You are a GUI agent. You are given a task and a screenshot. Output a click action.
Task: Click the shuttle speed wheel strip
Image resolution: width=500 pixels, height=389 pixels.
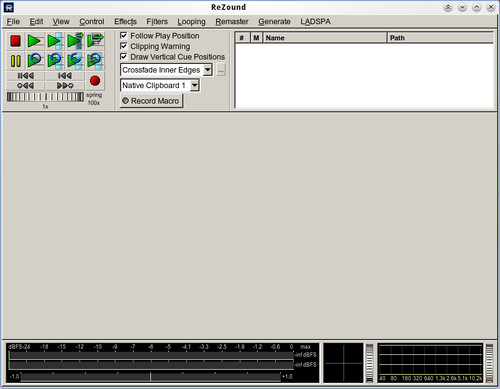point(45,97)
